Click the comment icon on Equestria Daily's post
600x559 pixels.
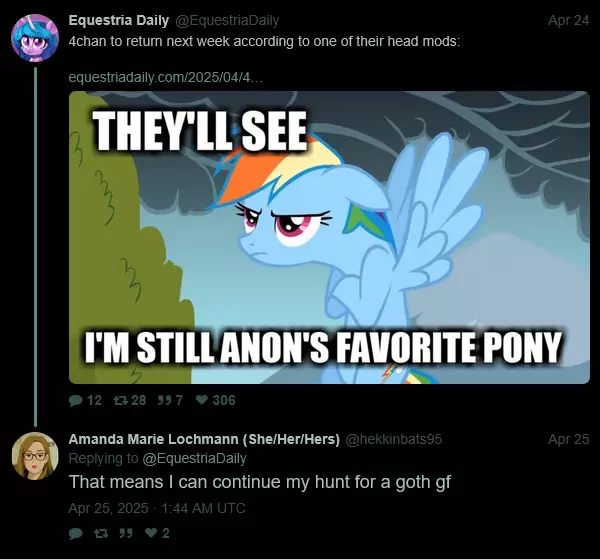pos(76,401)
